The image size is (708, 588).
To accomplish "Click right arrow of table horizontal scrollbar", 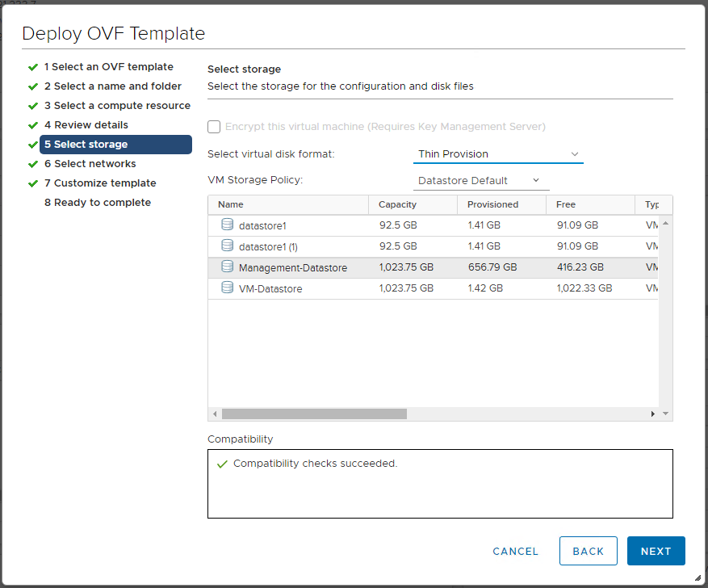I will 653,414.
